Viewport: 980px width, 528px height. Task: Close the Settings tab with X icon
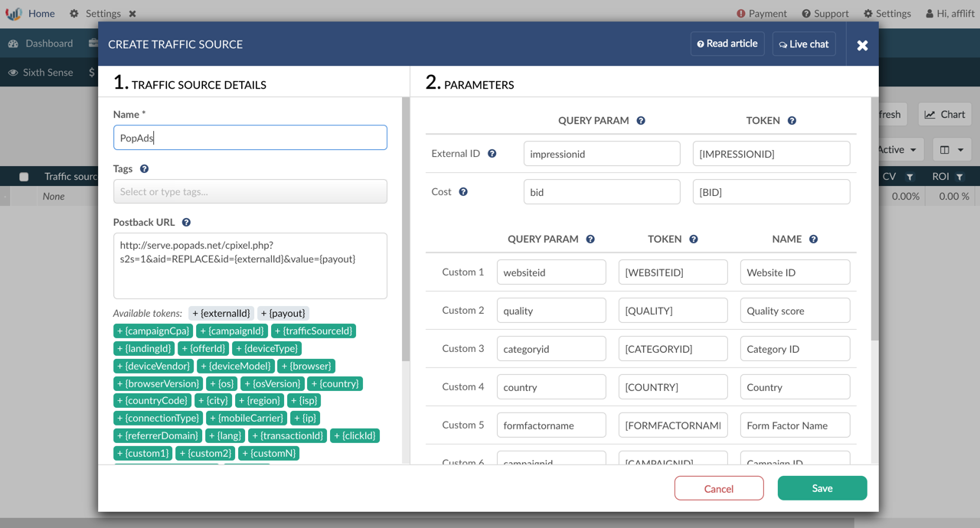click(x=132, y=14)
